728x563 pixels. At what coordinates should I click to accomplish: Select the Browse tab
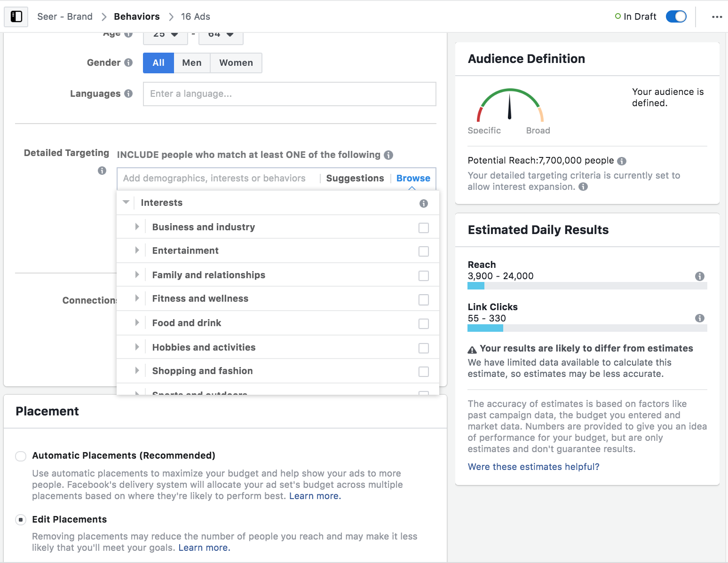[413, 178]
